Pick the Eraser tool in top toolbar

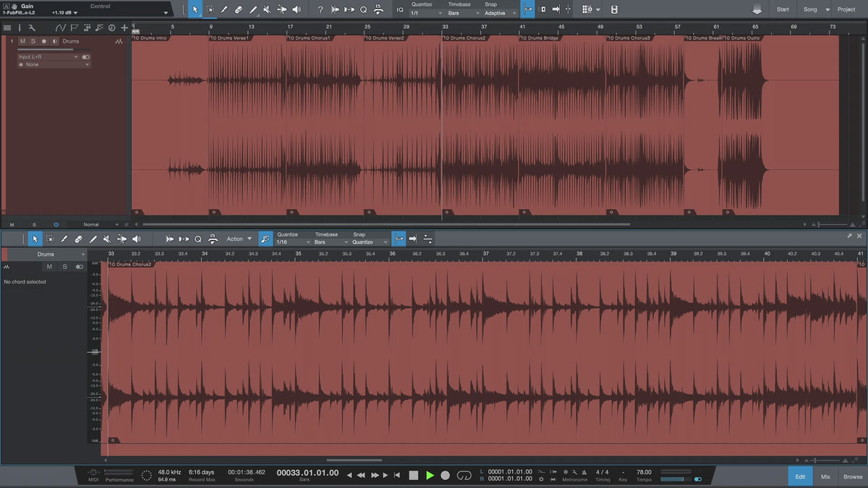click(x=239, y=9)
